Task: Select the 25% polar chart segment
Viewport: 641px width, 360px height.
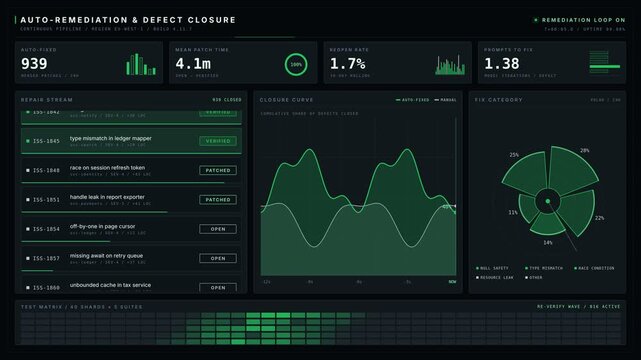Action: point(526,174)
